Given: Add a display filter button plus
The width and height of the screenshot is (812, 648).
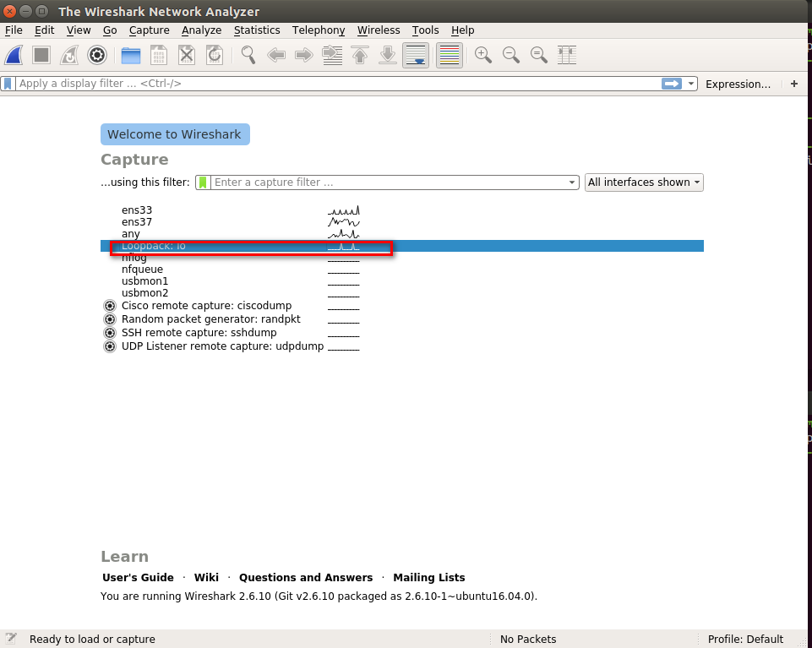Looking at the screenshot, I should [794, 84].
